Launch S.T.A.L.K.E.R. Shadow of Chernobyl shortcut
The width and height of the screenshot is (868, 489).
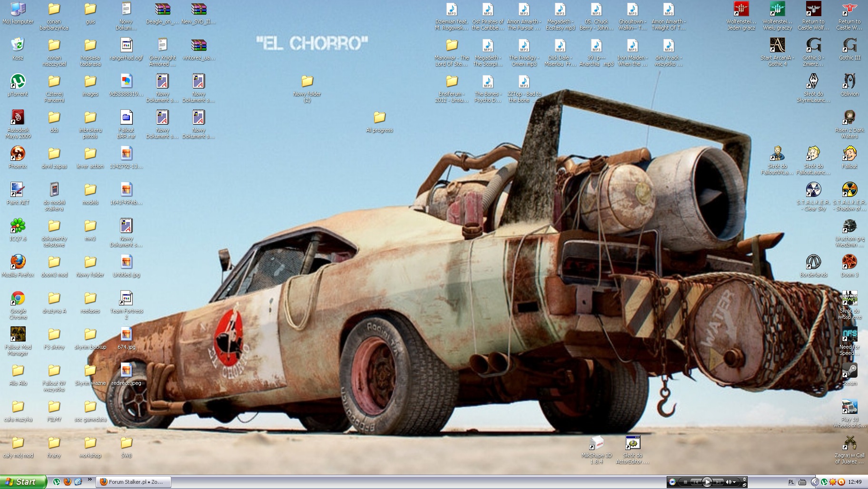click(849, 196)
